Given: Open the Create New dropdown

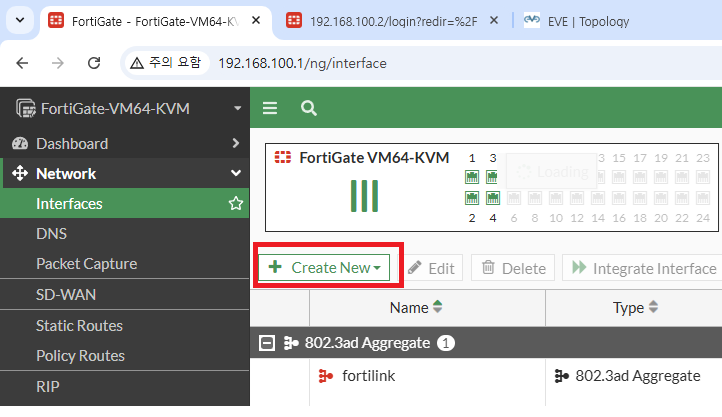Looking at the screenshot, I should point(324,267).
